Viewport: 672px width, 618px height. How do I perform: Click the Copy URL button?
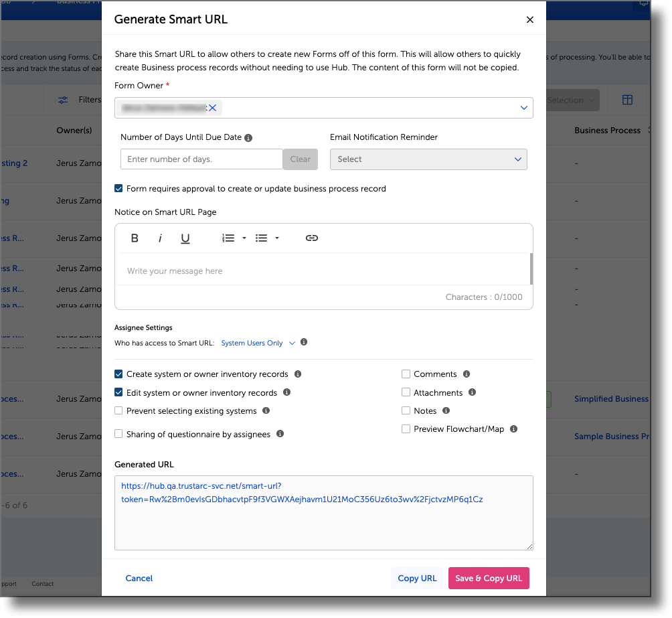[417, 578]
